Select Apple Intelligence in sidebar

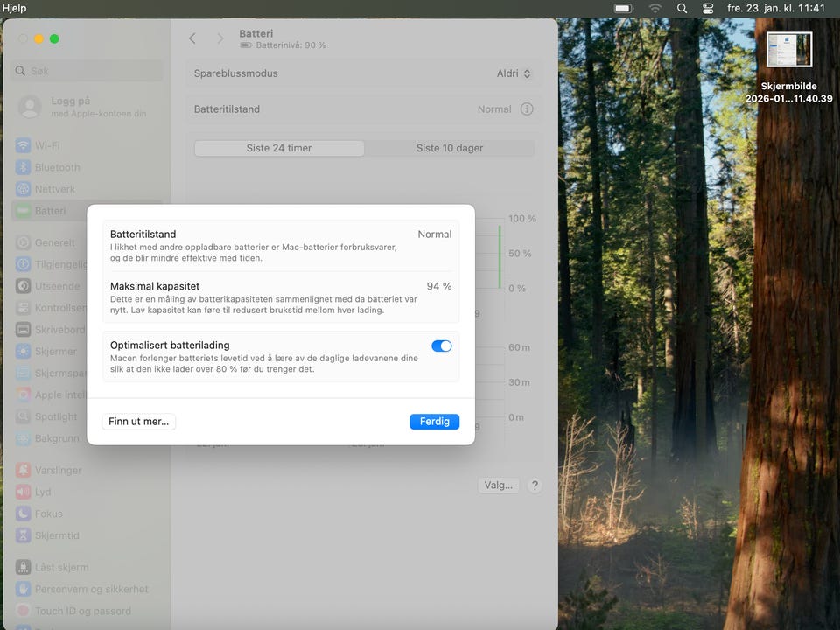click(x=51, y=395)
